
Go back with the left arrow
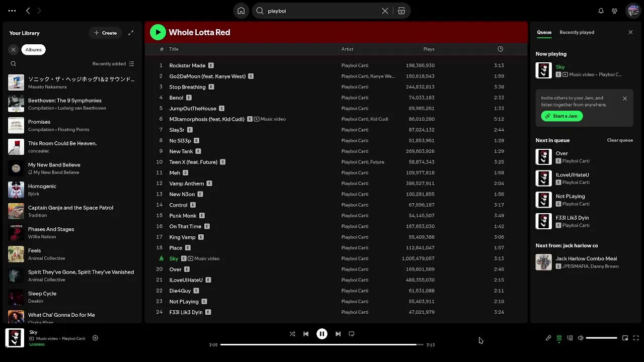point(28,11)
